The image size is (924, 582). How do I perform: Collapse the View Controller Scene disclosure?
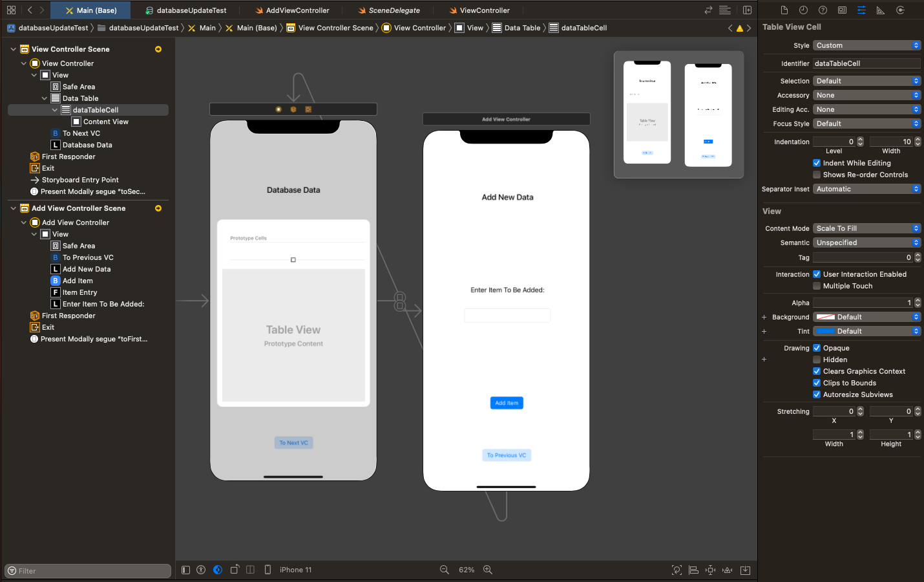point(13,49)
